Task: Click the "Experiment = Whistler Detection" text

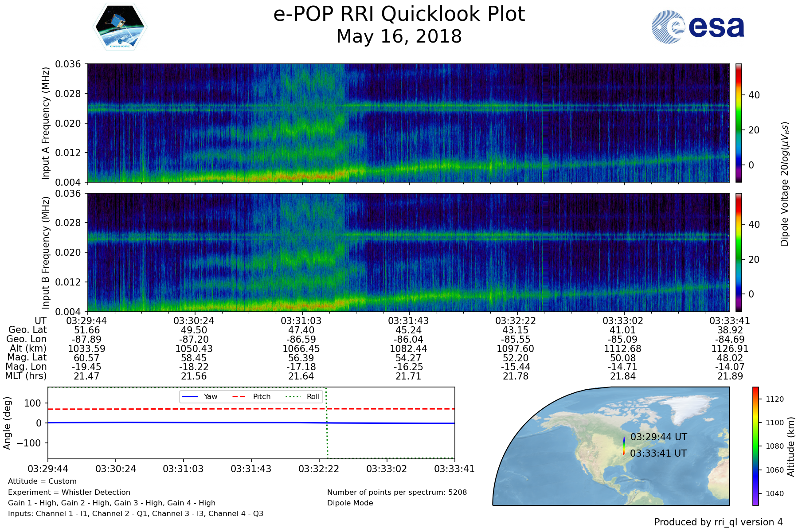Action: 69,492
